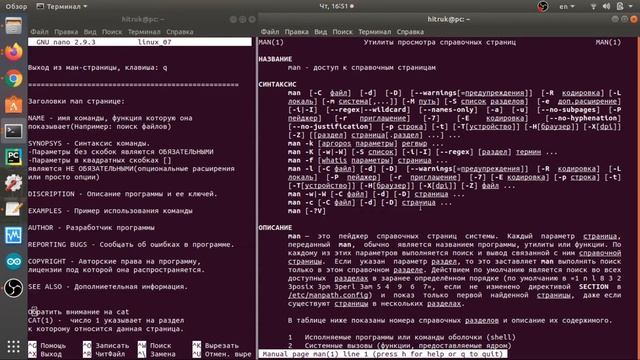Open Вид menu in the nano terminal window
Screen dimensions: 640x360
point(90,31)
